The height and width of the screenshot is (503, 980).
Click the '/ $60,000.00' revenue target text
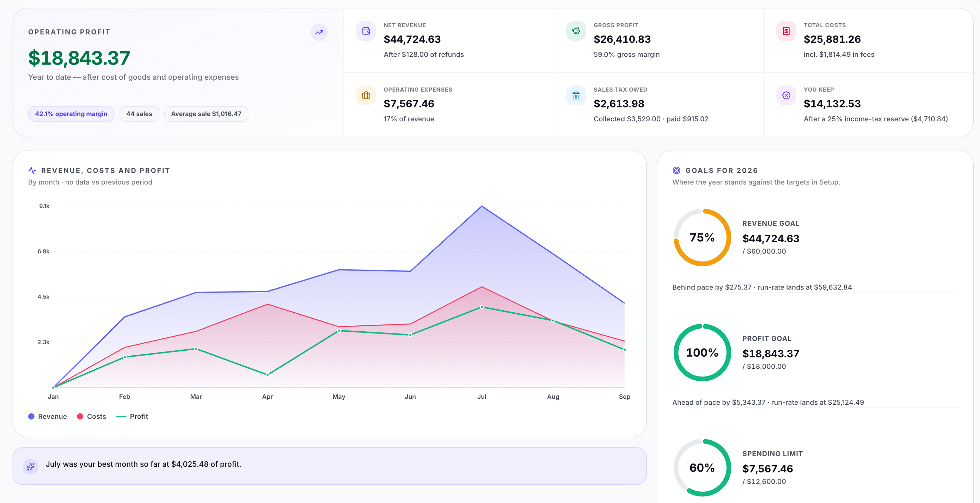tap(764, 251)
